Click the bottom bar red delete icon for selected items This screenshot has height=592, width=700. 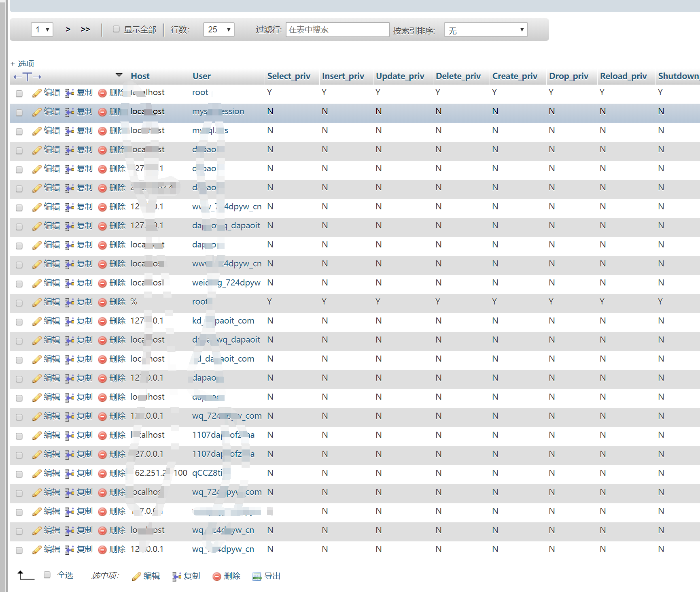tap(217, 577)
